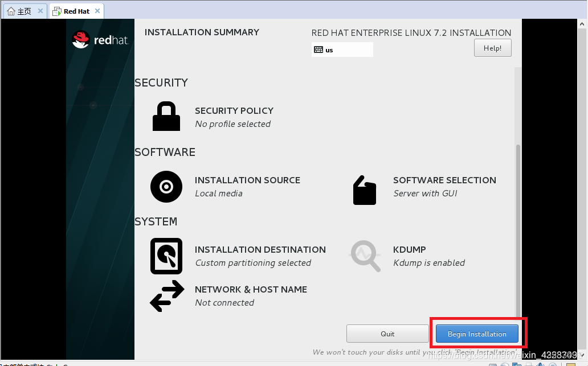Click the VMware window scroll-up arrow
Viewport: 588px width, 366px height.
coord(582,24)
